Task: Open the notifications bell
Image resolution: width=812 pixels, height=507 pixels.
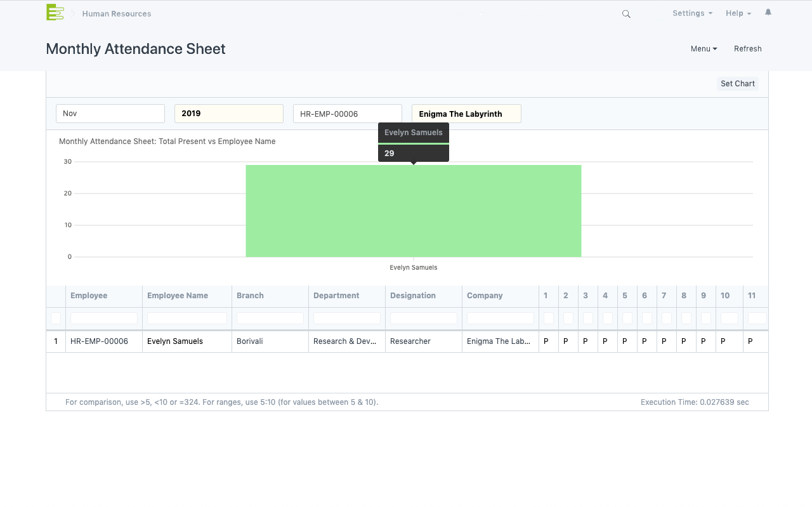Action: tap(768, 13)
